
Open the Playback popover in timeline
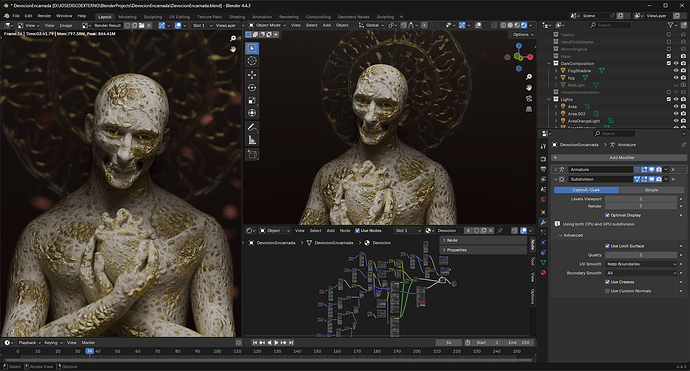pyautogui.click(x=29, y=342)
